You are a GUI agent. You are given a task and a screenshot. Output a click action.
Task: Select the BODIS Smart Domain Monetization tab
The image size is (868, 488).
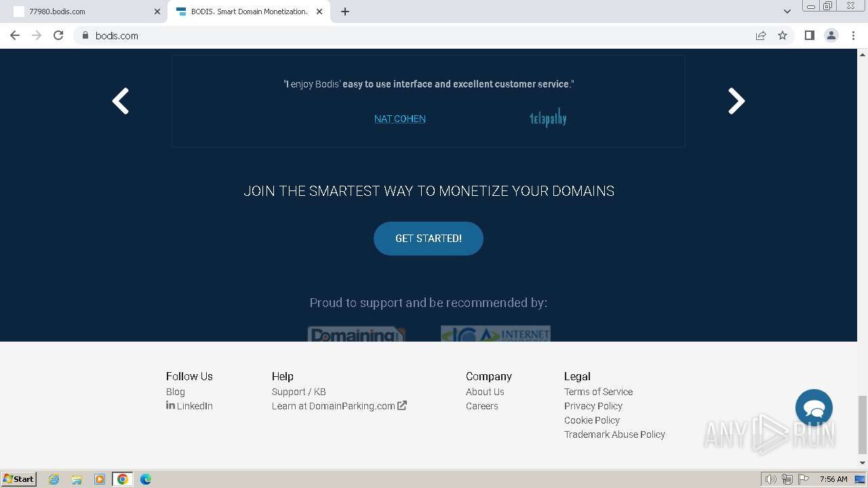(248, 12)
